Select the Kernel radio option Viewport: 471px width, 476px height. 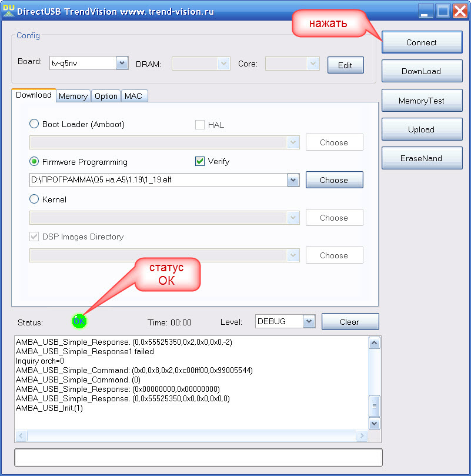35,199
